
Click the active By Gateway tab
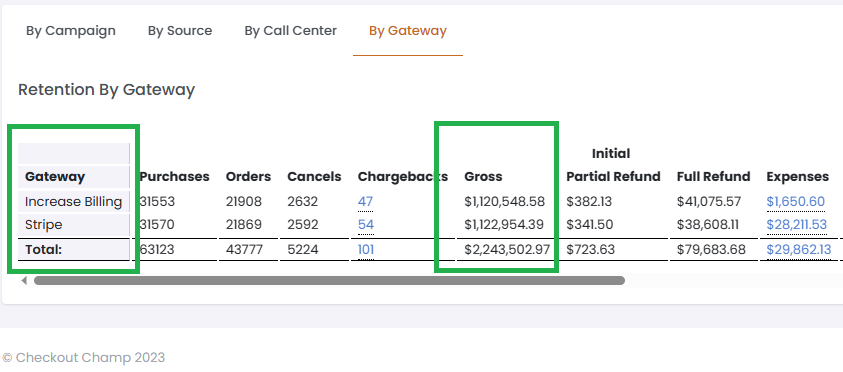408,31
